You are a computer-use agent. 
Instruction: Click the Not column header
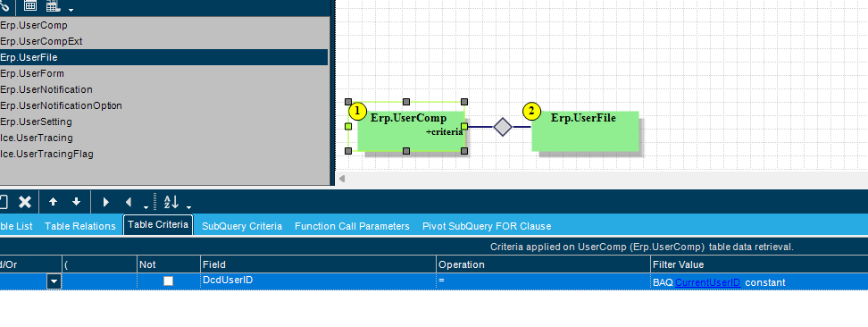click(169, 264)
